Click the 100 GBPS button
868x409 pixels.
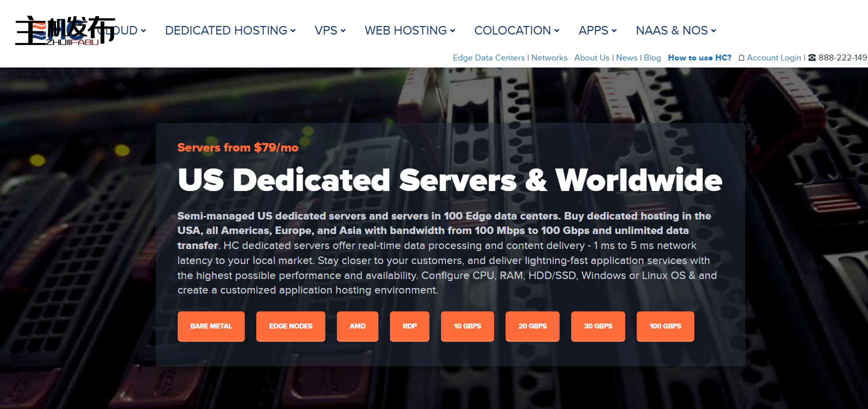pyautogui.click(x=665, y=326)
